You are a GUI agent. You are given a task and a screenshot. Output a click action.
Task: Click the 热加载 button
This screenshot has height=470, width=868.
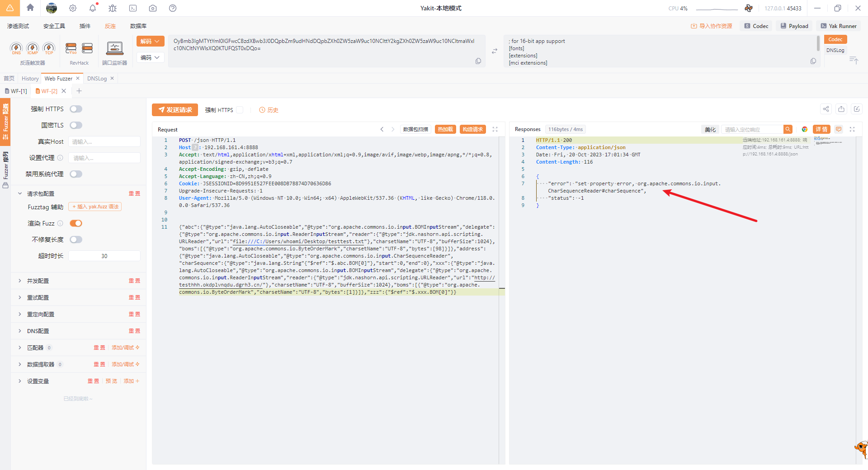445,129
